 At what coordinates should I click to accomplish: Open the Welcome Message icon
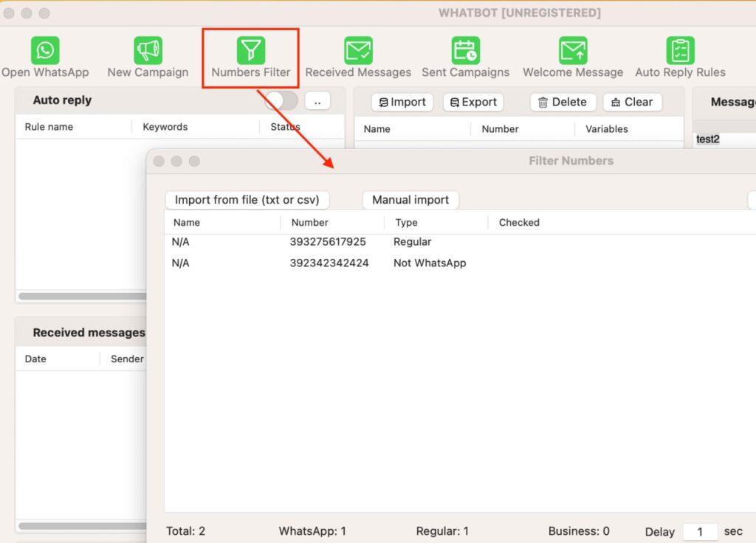[573, 51]
